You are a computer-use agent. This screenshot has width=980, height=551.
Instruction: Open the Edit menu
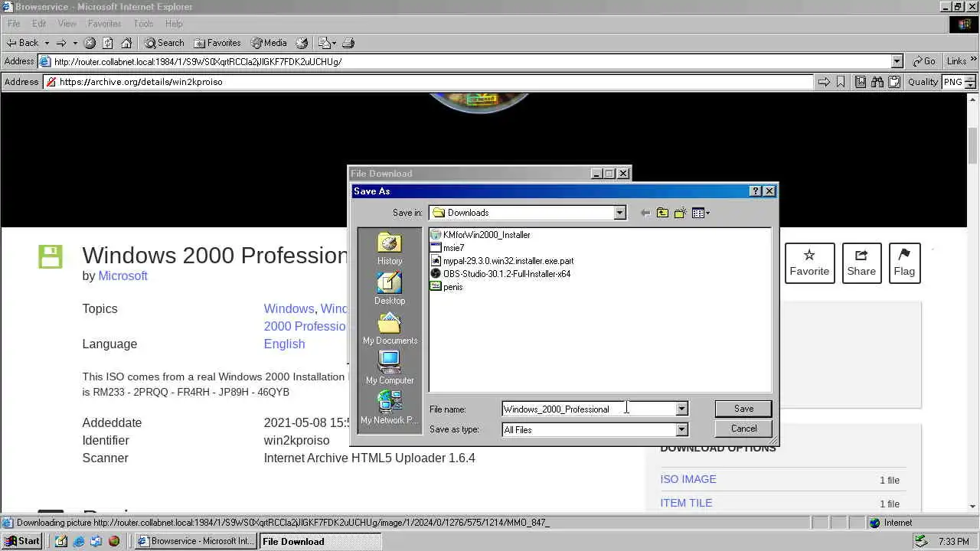coord(39,24)
